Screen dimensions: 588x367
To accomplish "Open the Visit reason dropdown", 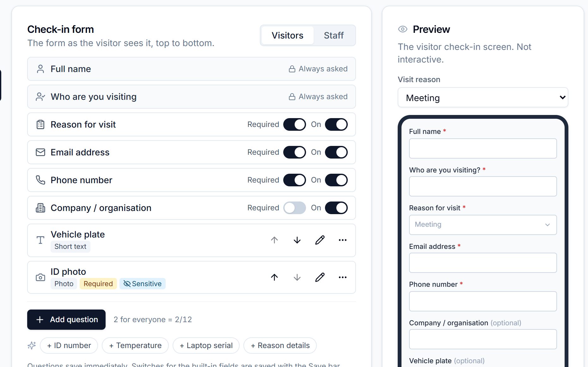I will tap(483, 98).
